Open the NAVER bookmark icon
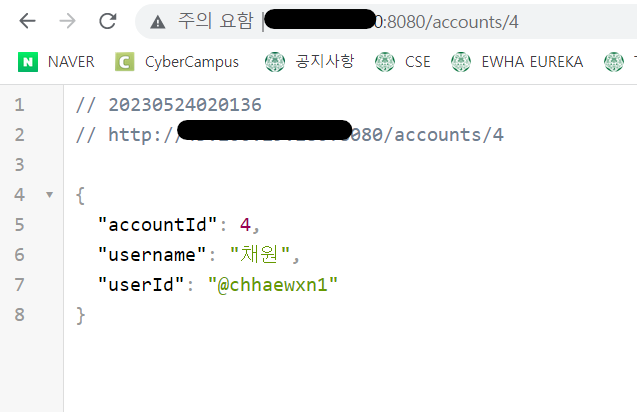Image resolution: width=637 pixels, height=412 pixels. (x=28, y=62)
